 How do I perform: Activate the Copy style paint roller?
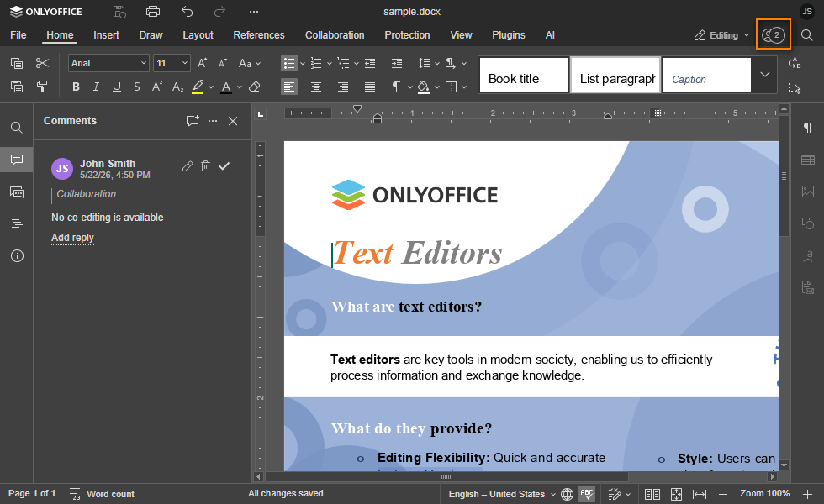click(x=43, y=87)
